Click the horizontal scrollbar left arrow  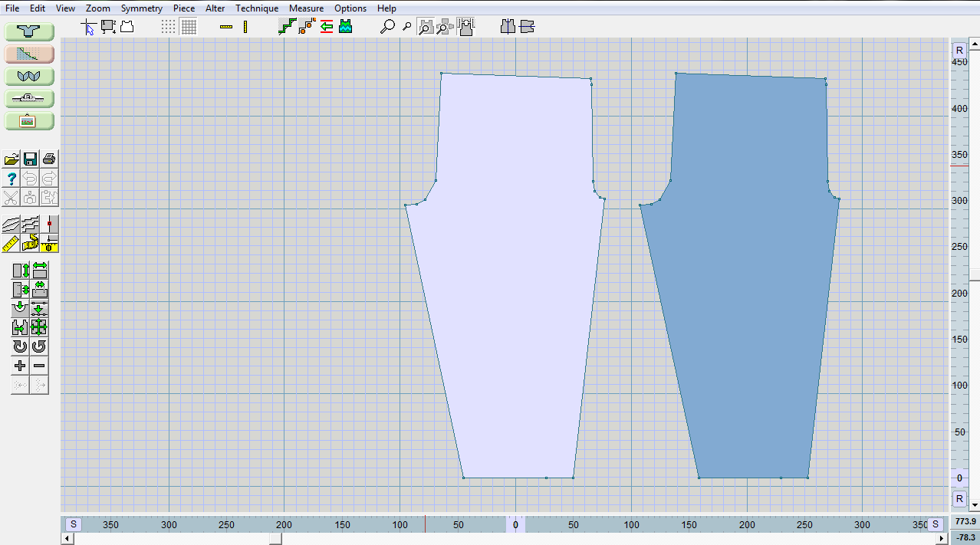tap(67, 539)
